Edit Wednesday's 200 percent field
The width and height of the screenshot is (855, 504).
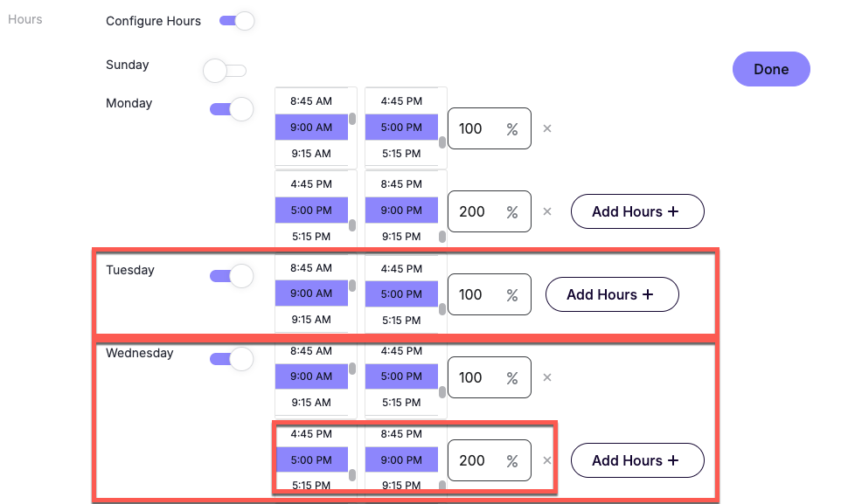point(489,460)
